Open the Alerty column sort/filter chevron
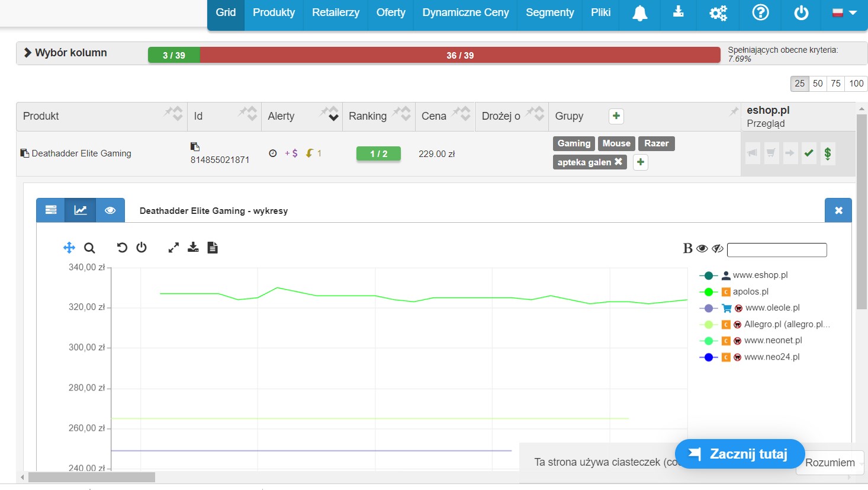 (x=334, y=117)
